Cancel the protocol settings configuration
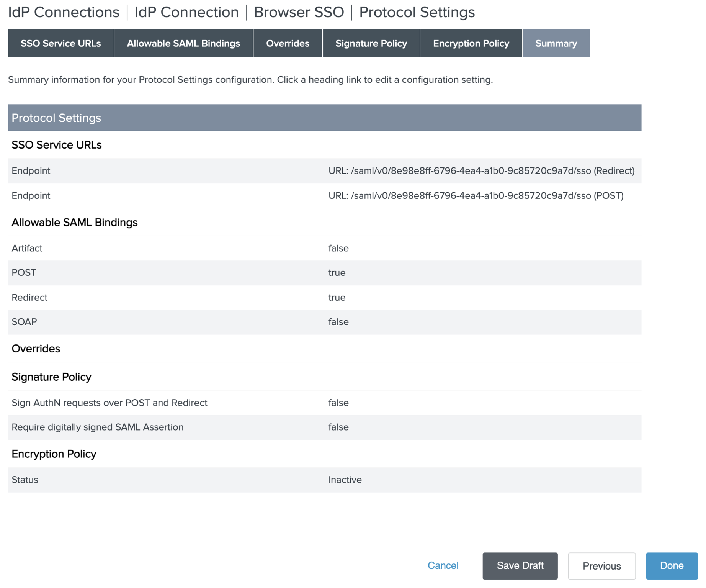 click(443, 565)
